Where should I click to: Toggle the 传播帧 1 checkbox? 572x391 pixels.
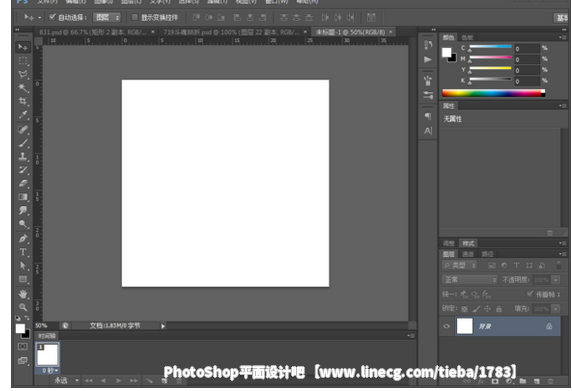click(x=530, y=294)
